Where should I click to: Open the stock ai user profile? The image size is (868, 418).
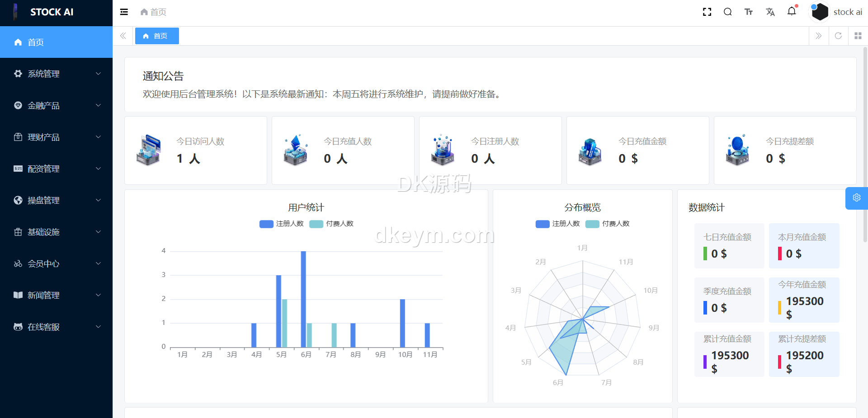click(x=837, y=12)
